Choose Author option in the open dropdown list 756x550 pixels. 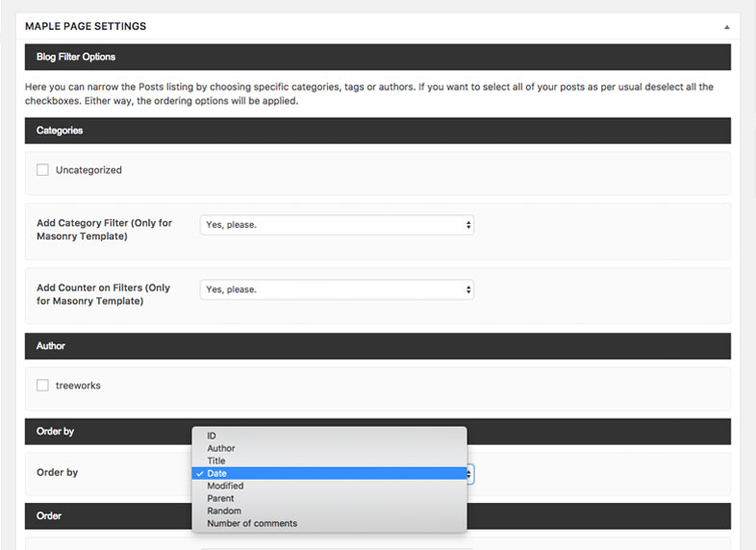(221, 448)
